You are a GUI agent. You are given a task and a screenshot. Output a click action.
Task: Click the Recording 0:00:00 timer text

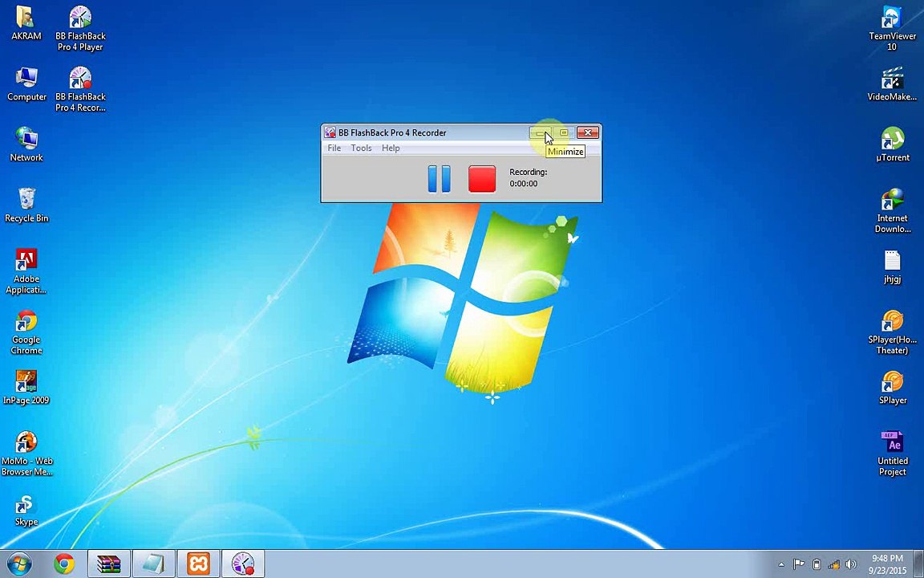coord(528,177)
